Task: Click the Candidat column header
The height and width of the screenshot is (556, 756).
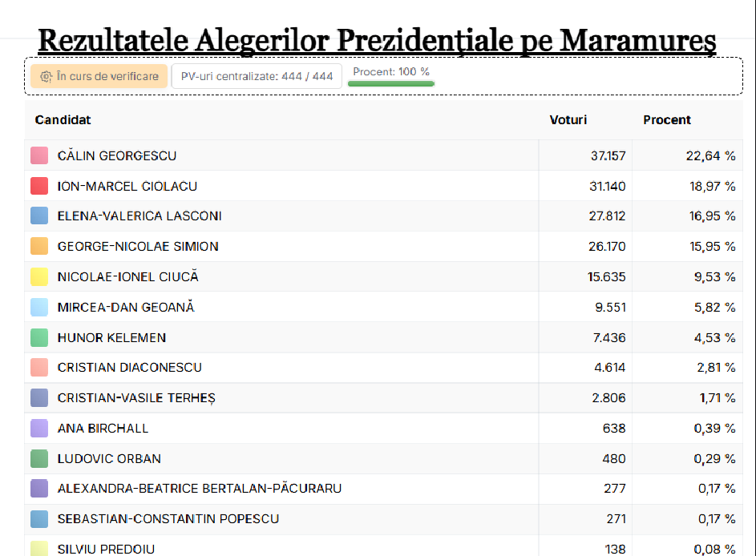Action: 63,120
